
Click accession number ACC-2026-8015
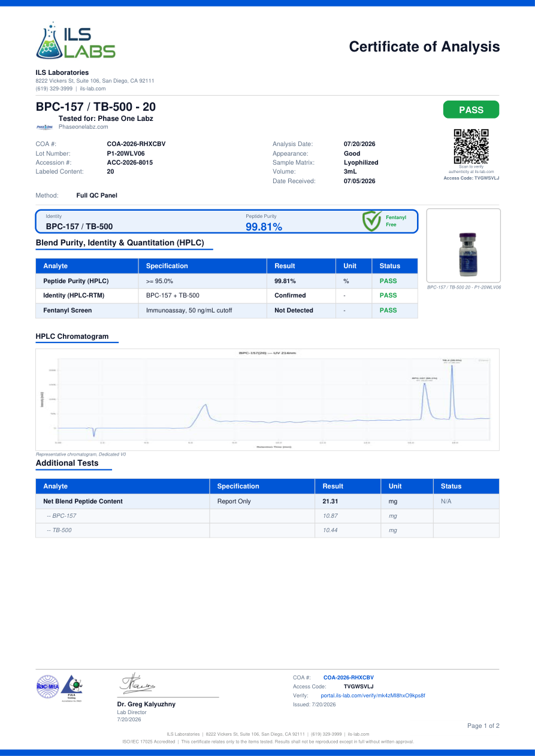click(x=129, y=162)
